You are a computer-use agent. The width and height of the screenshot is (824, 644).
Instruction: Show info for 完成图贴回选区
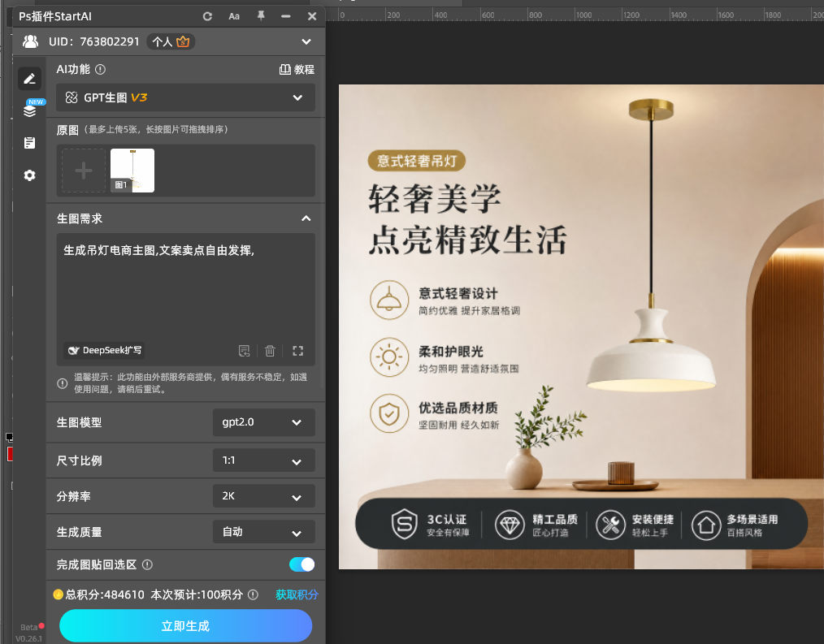(148, 564)
